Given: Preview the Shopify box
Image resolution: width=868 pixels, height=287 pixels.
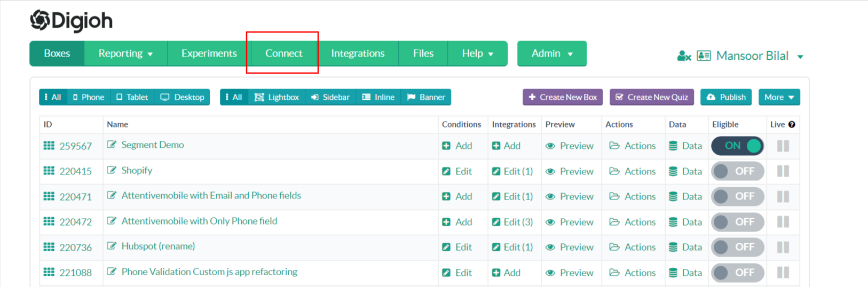Looking at the screenshot, I should coord(570,171).
